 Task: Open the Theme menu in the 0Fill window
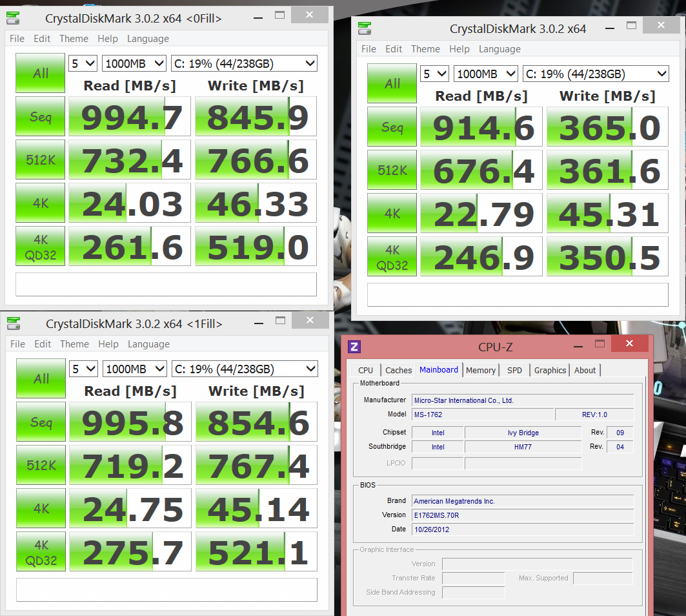click(74, 39)
